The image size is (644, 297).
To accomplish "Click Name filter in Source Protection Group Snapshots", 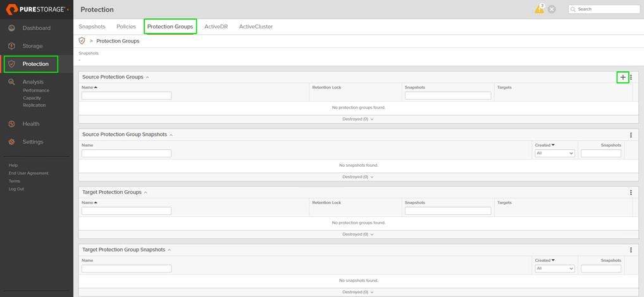I will (127, 153).
